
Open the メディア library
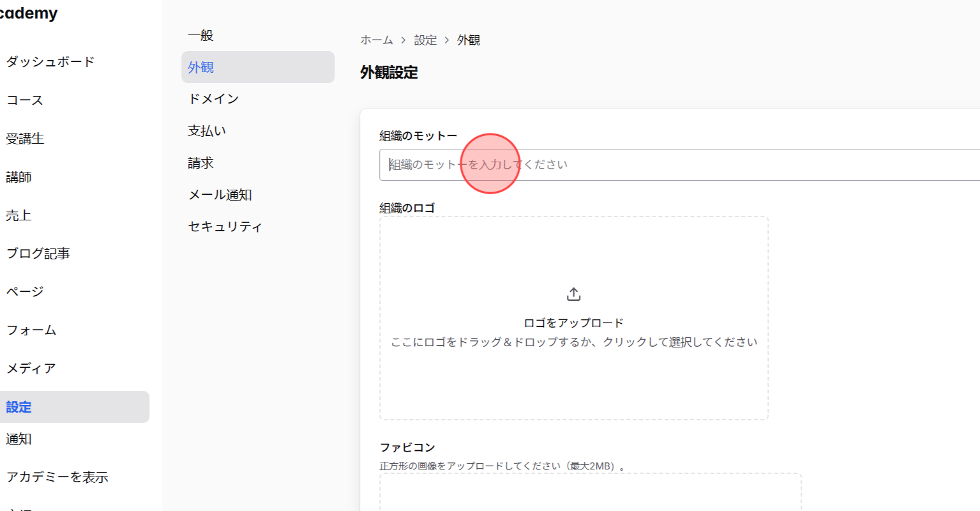[29, 368]
